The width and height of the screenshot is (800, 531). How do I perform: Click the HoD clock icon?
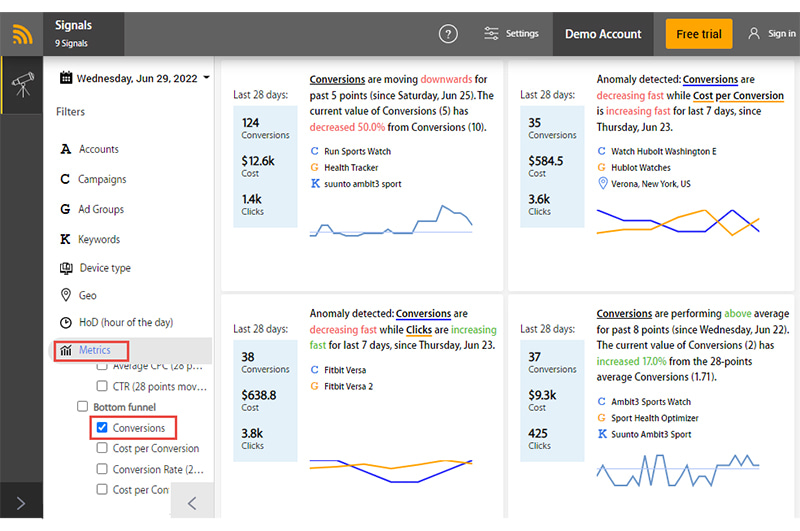point(66,322)
